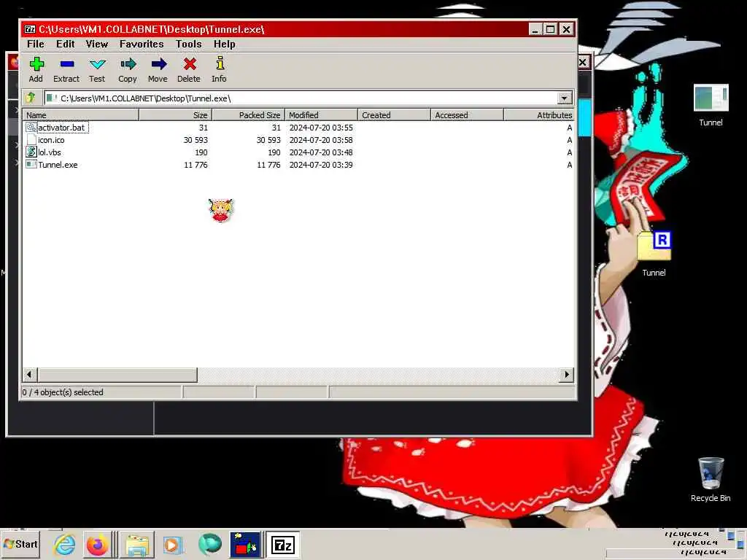Open the Favorites menu
Viewport: 747px width, 560px height.
(x=142, y=44)
